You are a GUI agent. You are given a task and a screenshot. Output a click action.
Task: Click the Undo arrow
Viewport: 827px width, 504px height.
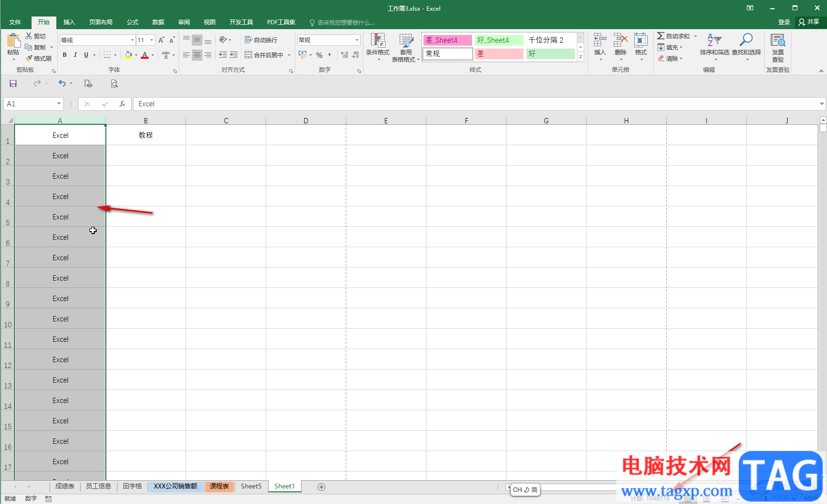click(62, 84)
